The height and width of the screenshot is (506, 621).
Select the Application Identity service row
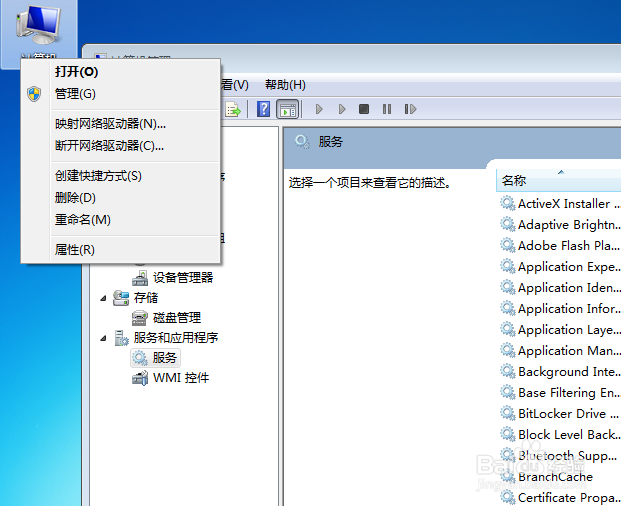(560, 287)
